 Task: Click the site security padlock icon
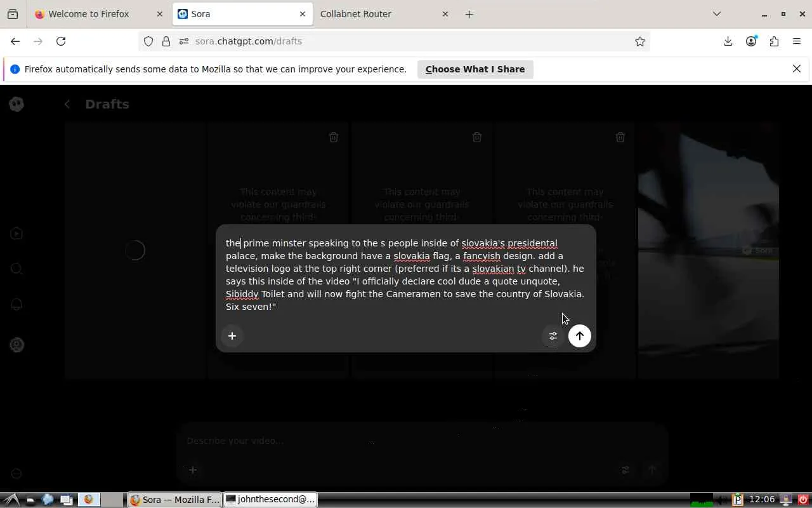166,41
